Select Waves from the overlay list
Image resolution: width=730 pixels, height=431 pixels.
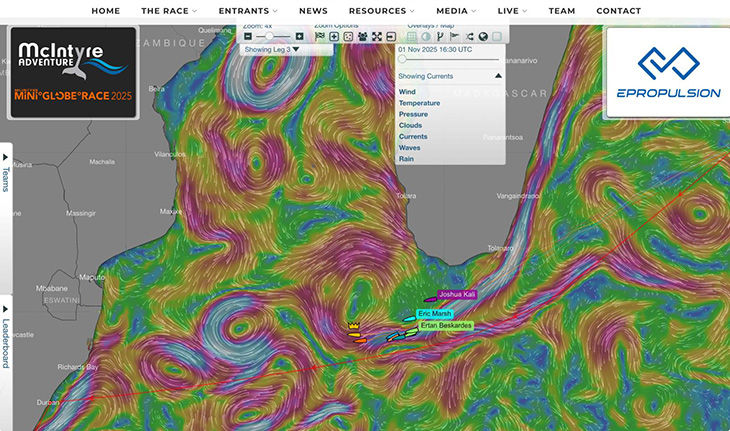pos(409,147)
